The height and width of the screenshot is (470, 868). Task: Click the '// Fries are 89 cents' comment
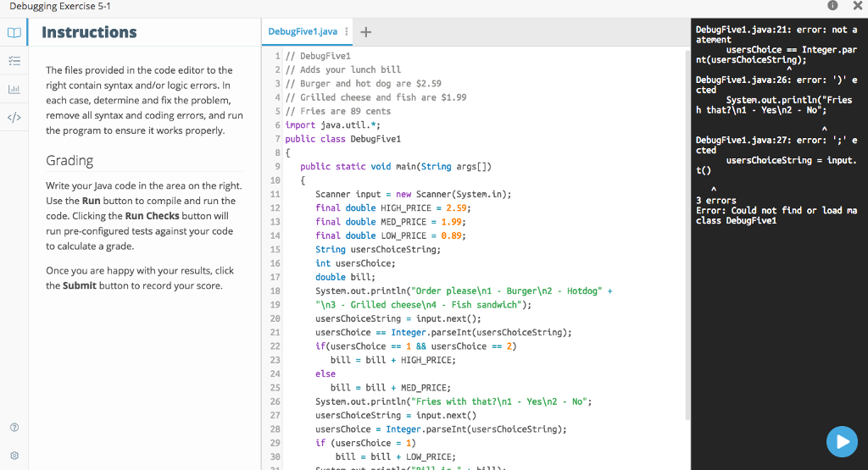(337, 111)
